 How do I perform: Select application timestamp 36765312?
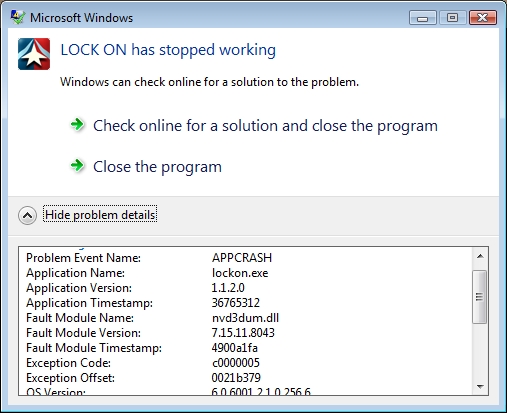[x=236, y=303]
